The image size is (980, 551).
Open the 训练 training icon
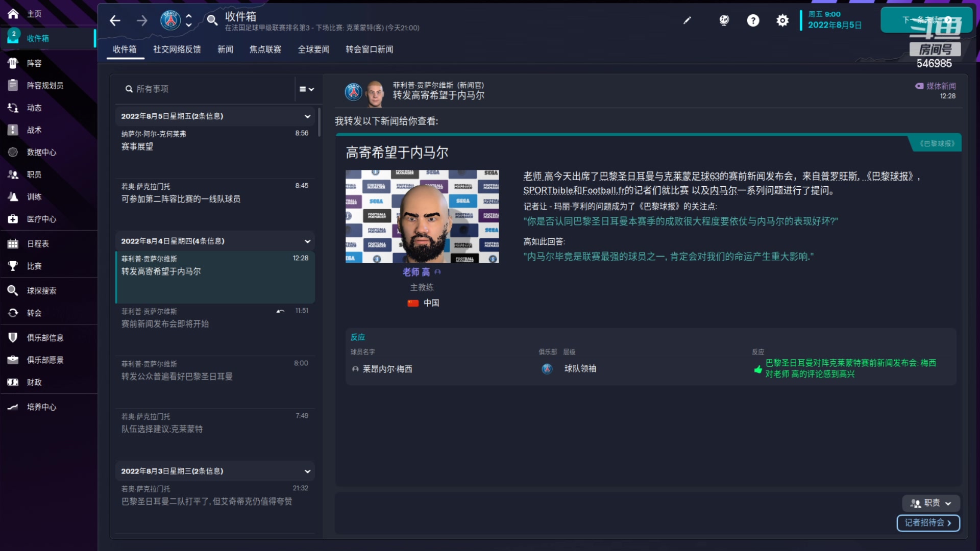pos(13,197)
